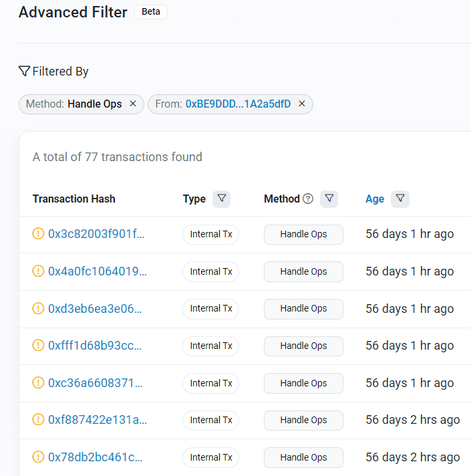Remove the From address filter chip

(x=301, y=104)
